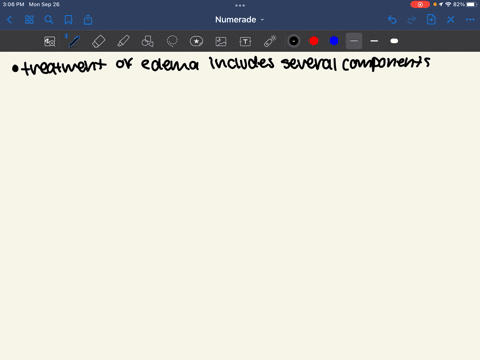Tap the three-dot multitasking control
Viewport: 480px width, 360px height.
(240, 5)
